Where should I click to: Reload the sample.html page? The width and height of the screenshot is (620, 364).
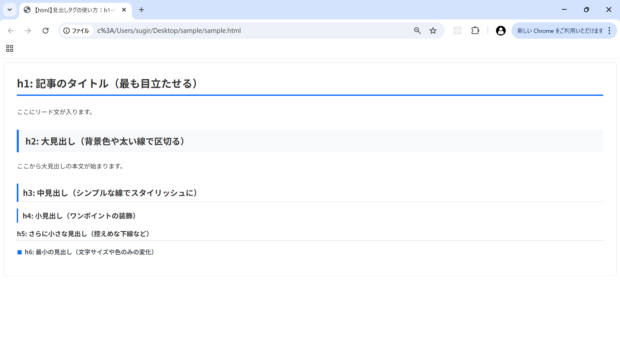[x=46, y=30]
